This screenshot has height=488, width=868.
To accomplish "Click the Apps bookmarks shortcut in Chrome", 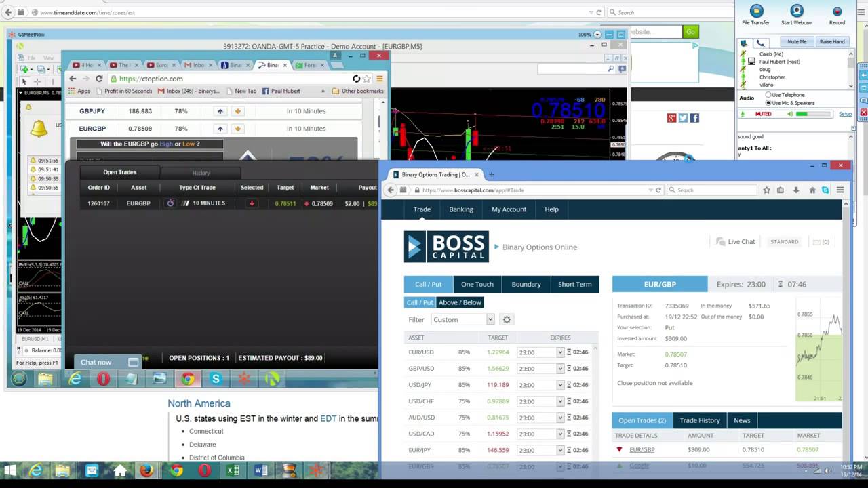I will [79, 91].
